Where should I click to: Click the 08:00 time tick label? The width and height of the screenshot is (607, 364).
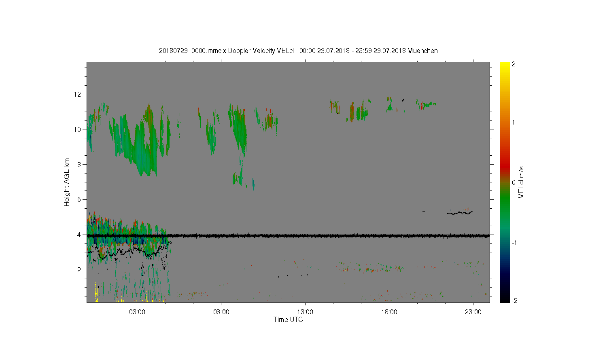pyautogui.click(x=221, y=312)
